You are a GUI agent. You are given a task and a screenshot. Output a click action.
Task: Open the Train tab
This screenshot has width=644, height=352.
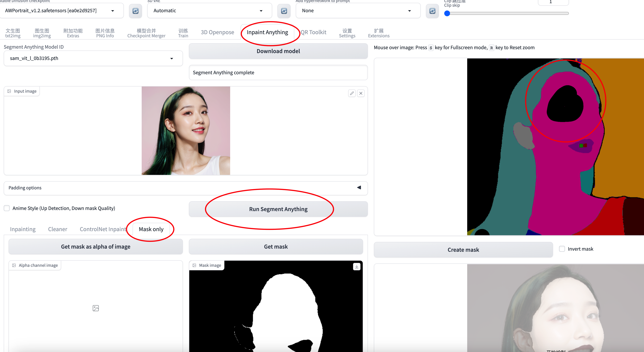pos(183,33)
